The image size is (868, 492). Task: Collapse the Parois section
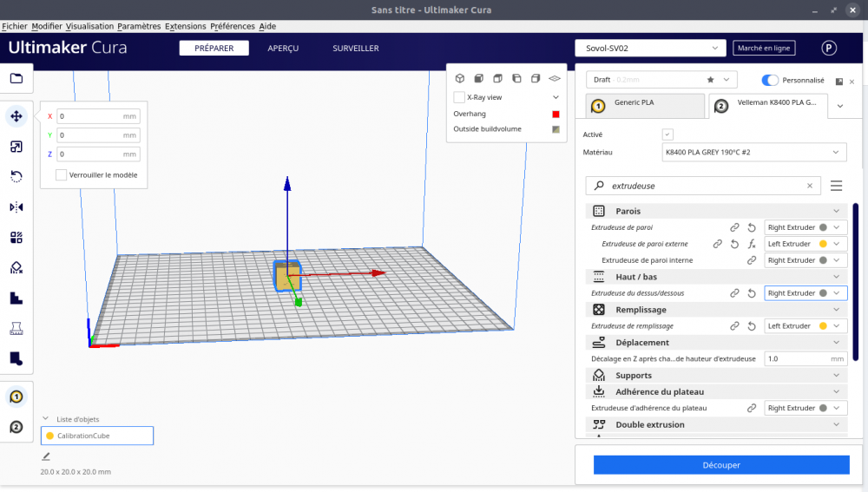tap(716, 211)
